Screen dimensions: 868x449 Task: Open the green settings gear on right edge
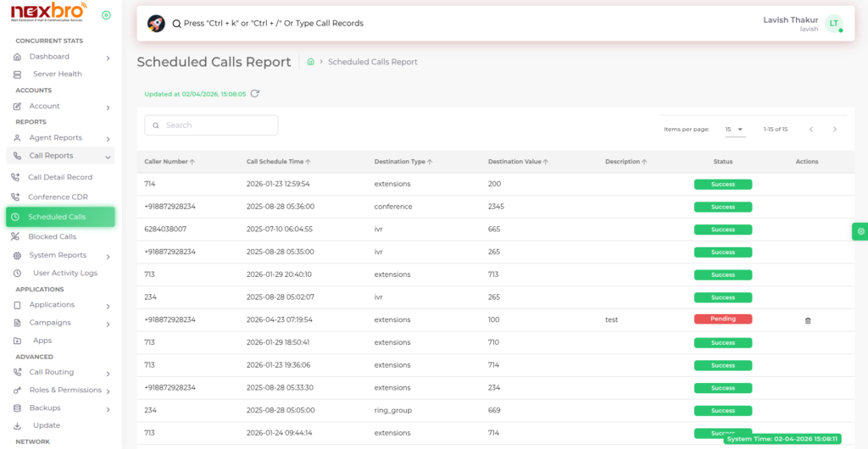tap(860, 231)
